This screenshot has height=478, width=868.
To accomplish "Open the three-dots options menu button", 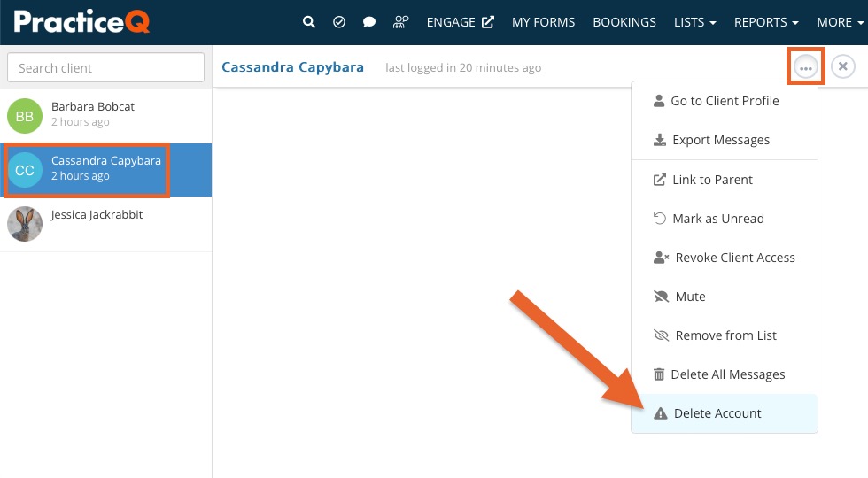I will [x=805, y=67].
